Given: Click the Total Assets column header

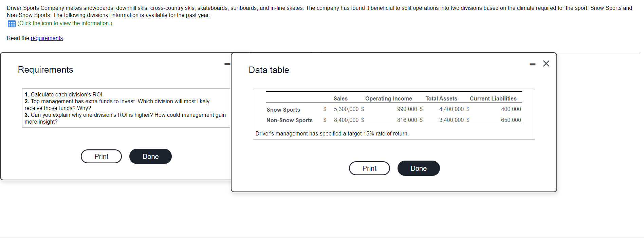Looking at the screenshot, I should click(441, 98).
